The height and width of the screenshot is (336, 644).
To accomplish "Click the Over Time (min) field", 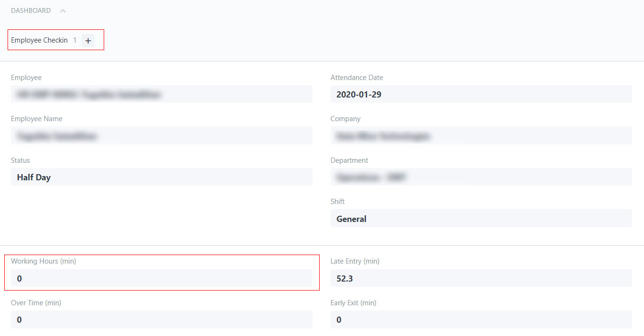I will coord(161,319).
